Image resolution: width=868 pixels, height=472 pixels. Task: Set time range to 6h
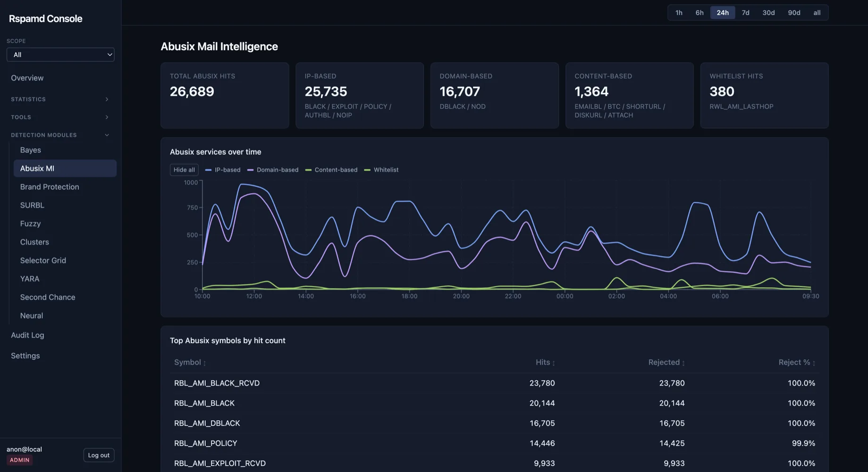point(699,13)
